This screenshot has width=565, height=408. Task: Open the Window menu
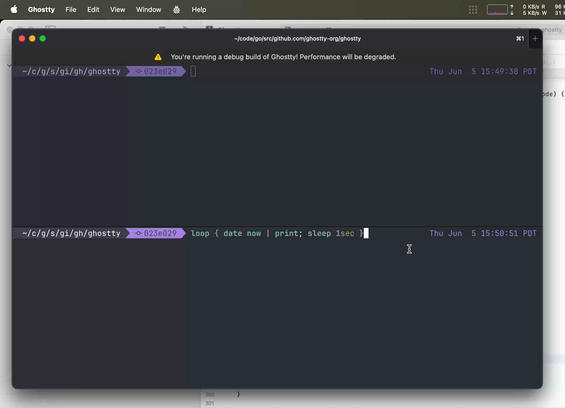pos(148,10)
